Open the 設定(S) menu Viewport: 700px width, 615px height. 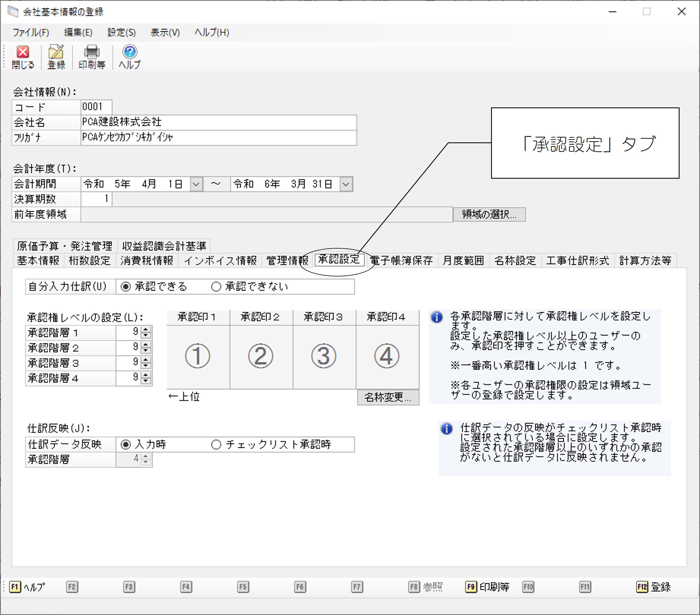[122, 33]
